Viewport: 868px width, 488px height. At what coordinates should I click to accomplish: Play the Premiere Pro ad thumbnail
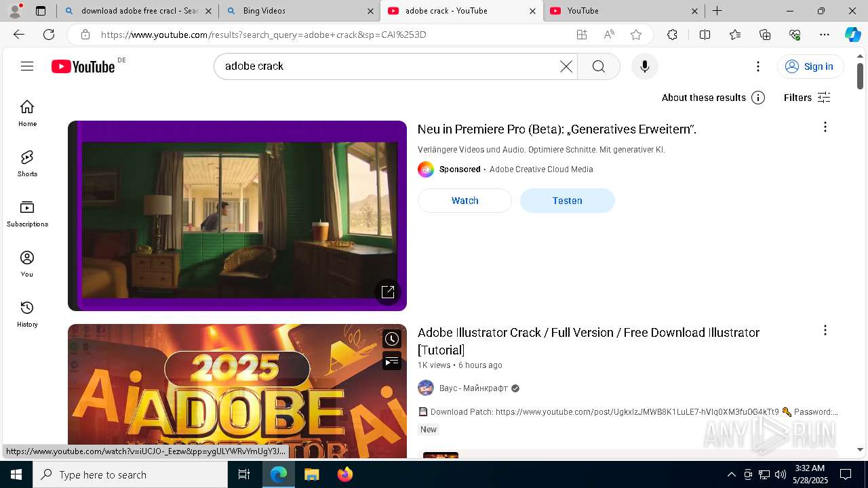click(x=237, y=216)
